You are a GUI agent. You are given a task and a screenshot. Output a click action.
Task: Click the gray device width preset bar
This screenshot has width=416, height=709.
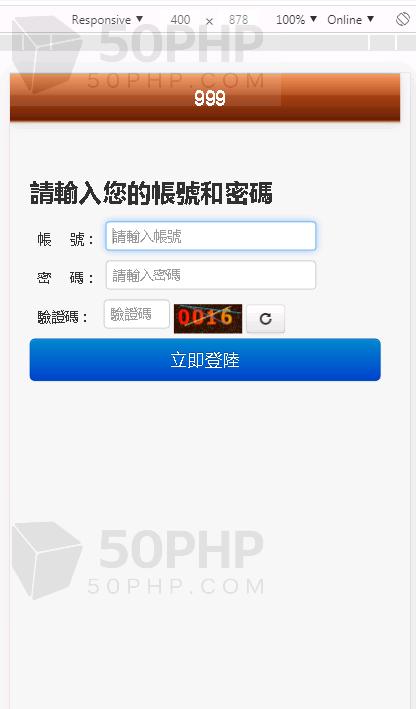[x=208, y=43]
